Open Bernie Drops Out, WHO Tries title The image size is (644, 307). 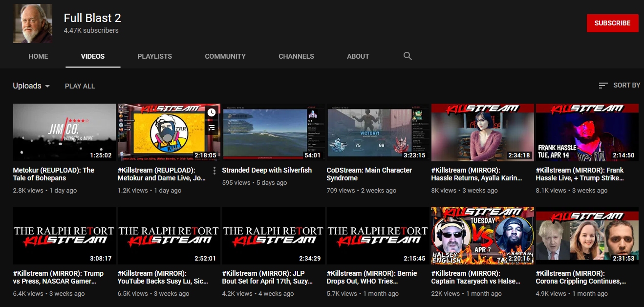click(x=372, y=277)
